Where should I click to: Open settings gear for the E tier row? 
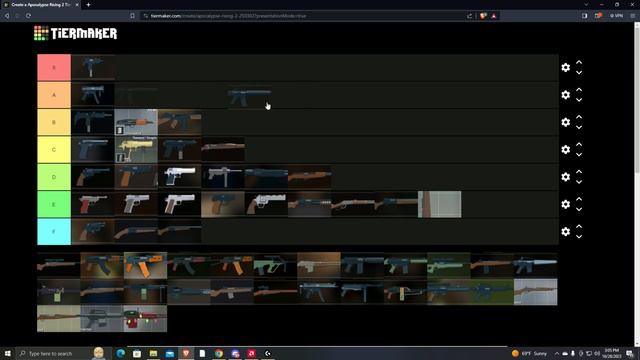tap(565, 204)
